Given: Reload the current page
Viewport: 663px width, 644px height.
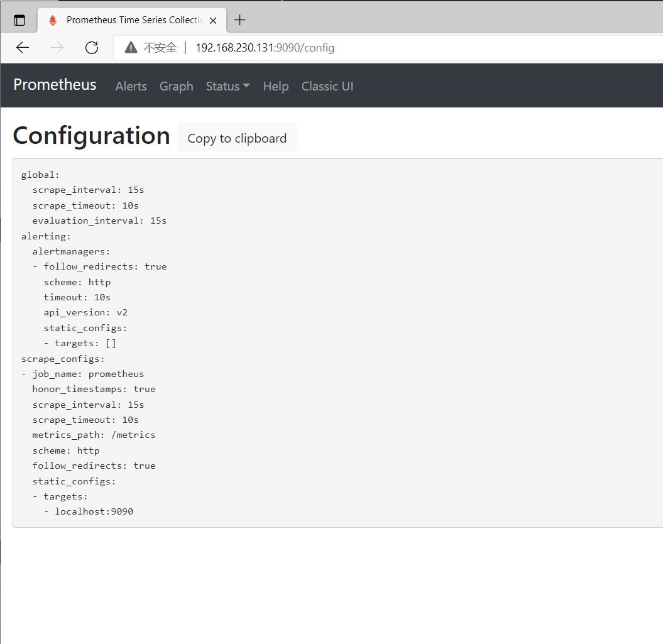Looking at the screenshot, I should tap(92, 47).
